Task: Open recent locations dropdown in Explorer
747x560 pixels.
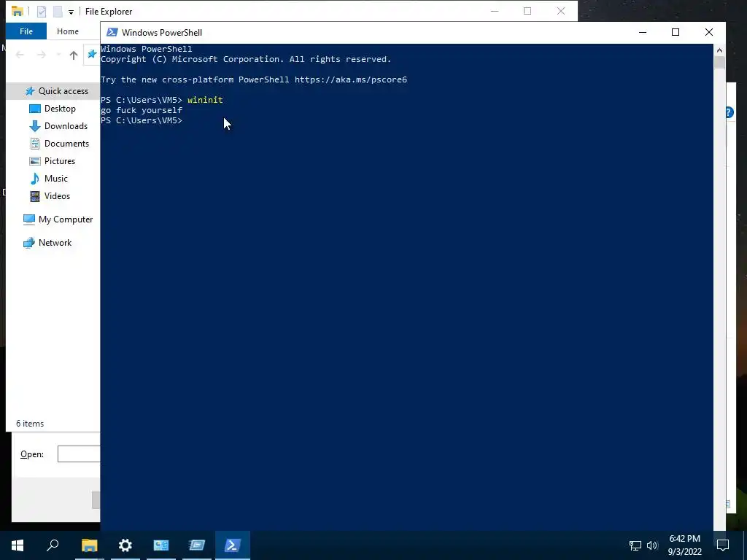Action: point(58,55)
